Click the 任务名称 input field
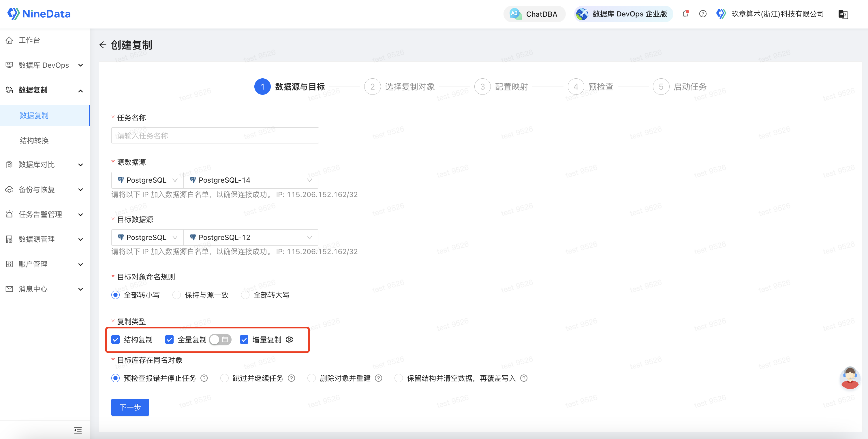This screenshot has width=868, height=439. click(x=215, y=135)
